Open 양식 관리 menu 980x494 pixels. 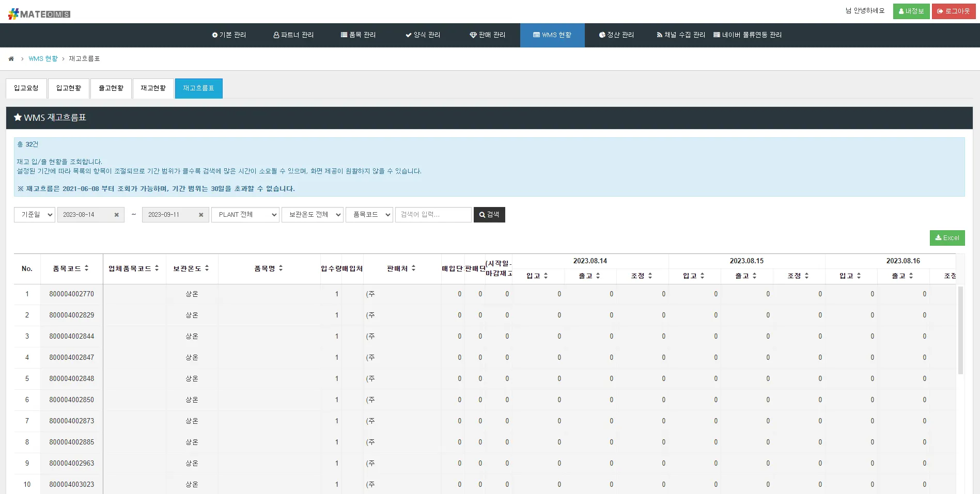coord(423,35)
